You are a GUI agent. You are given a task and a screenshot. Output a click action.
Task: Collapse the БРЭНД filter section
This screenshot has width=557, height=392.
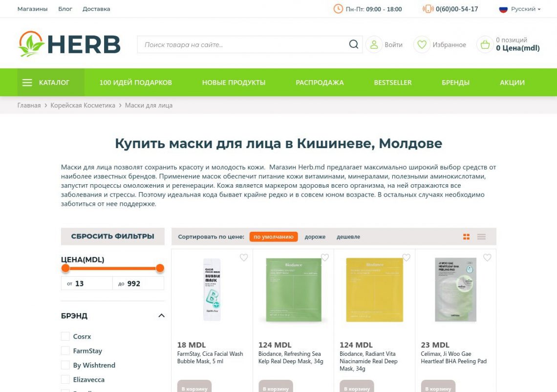point(161,316)
